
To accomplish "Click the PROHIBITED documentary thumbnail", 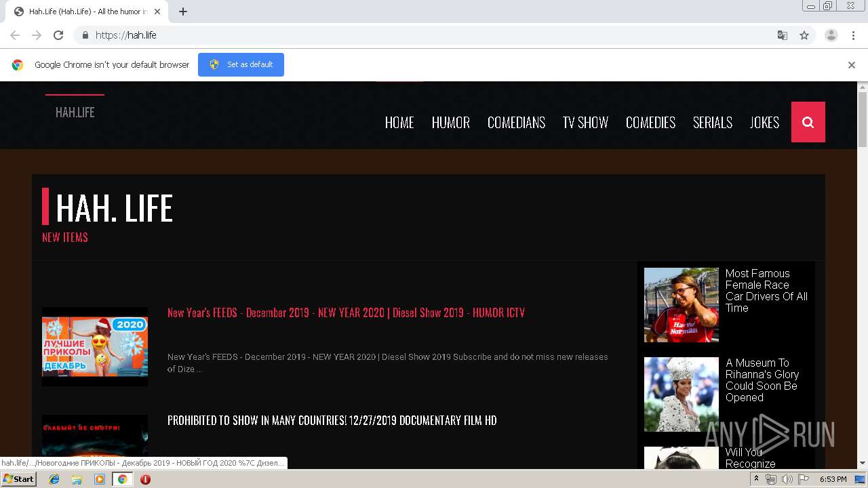I will pyautogui.click(x=95, y=441).
